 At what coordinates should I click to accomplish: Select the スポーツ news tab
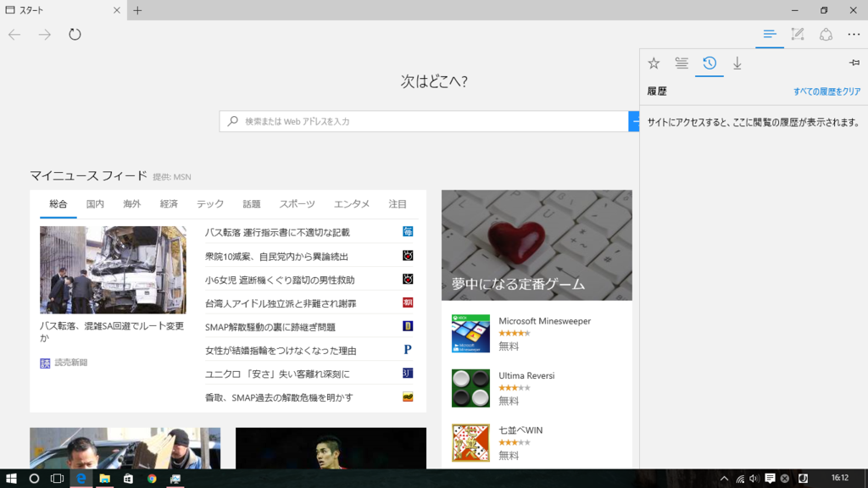coord(295,203)
